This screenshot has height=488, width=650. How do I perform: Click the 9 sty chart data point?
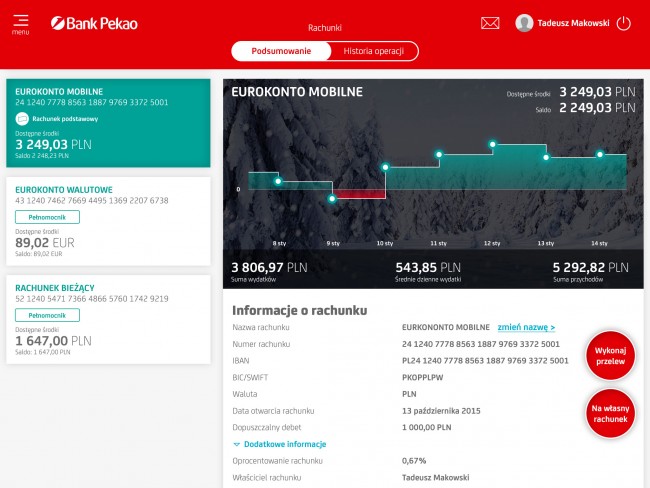coord(332,199)
